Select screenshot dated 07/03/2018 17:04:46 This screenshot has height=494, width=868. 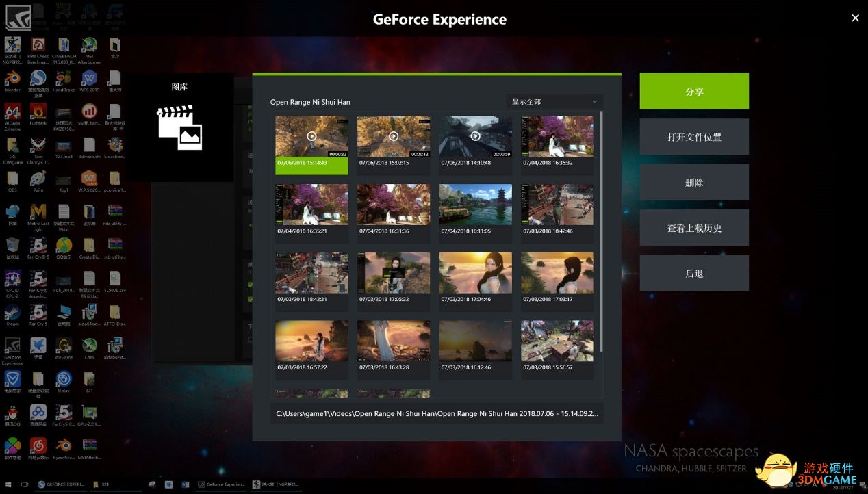pyautogui.click(x=476, y=281)
